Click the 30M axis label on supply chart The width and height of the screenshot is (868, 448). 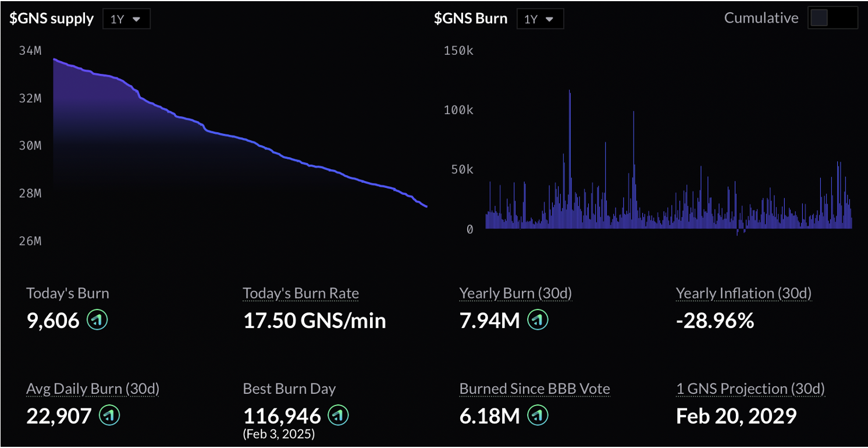click(x=30, y=145)
